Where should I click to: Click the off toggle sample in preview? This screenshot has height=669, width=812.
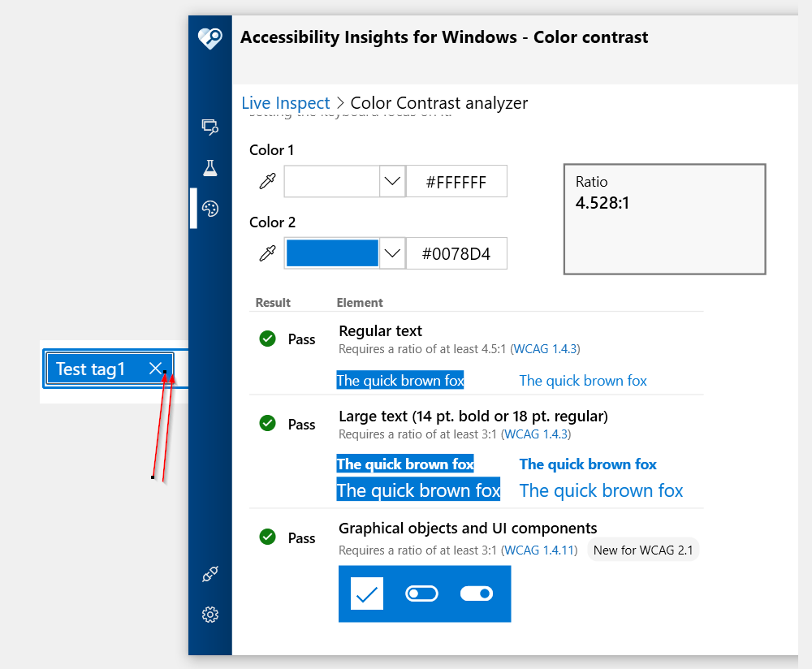tap(421, 593)
